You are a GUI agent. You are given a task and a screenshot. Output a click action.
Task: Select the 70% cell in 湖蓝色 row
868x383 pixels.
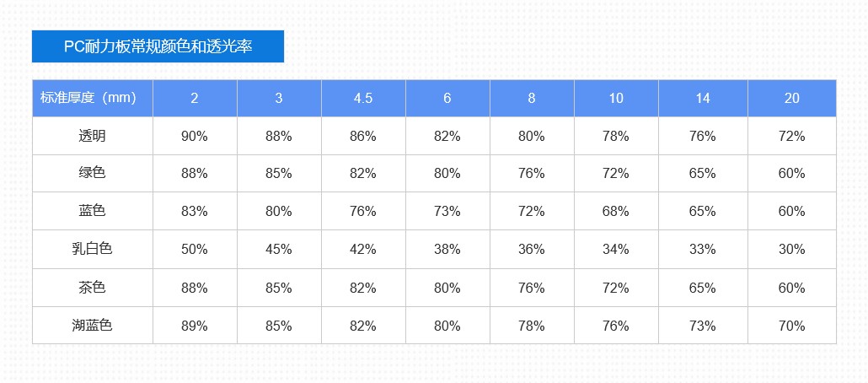[791, 326]
